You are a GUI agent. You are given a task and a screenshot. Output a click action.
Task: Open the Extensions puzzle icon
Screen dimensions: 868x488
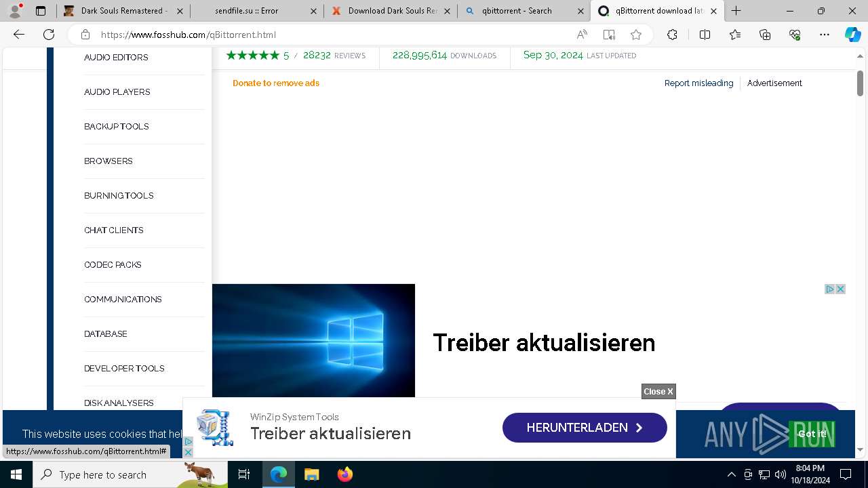click(672, 35)
